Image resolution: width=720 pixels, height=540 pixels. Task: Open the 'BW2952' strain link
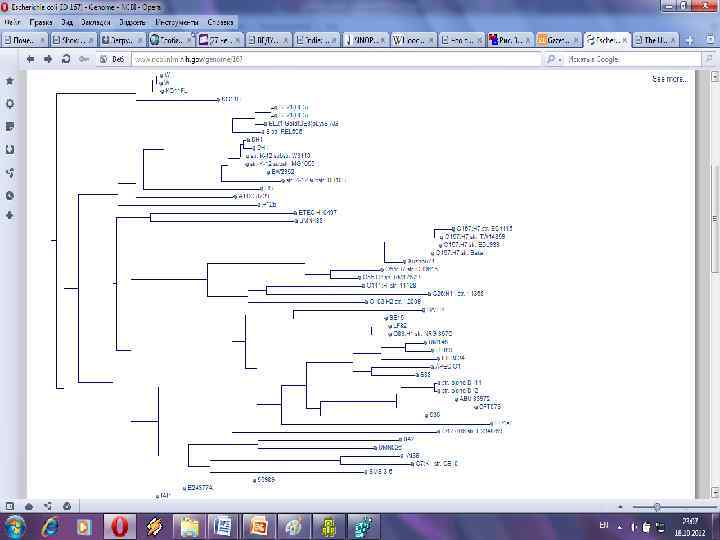[x=282, y=172]
